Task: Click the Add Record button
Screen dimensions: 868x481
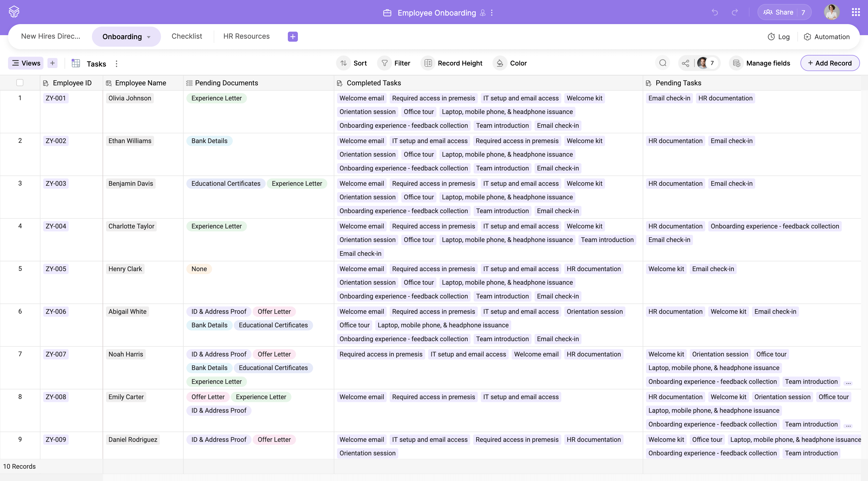Action: [830, 63]
